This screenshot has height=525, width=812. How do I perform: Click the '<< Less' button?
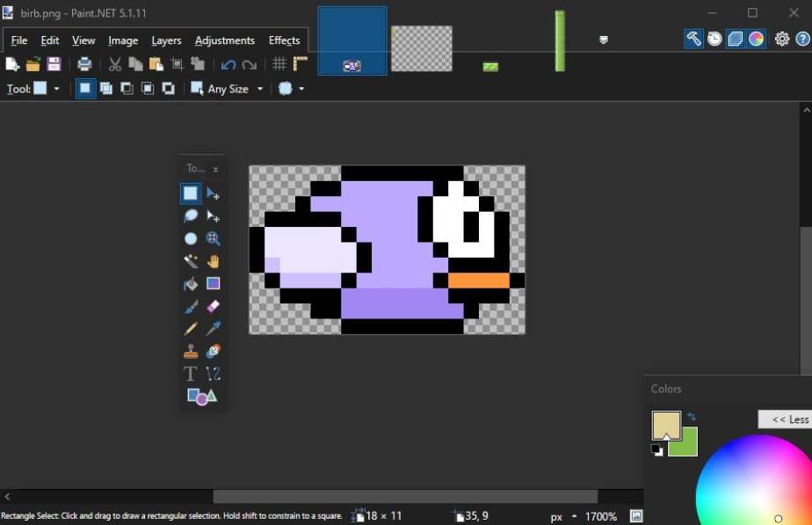tap(788, 419)
